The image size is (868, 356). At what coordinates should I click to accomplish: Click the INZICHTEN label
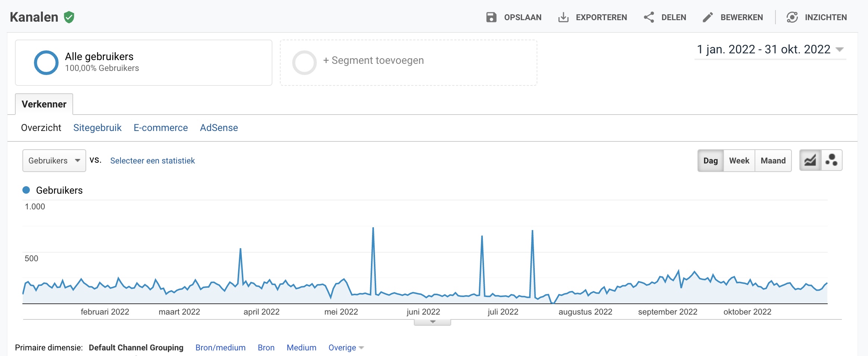(826, 17)
